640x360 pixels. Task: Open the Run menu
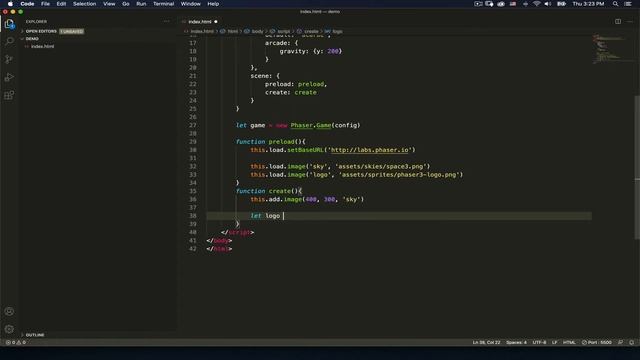(141, 4)
